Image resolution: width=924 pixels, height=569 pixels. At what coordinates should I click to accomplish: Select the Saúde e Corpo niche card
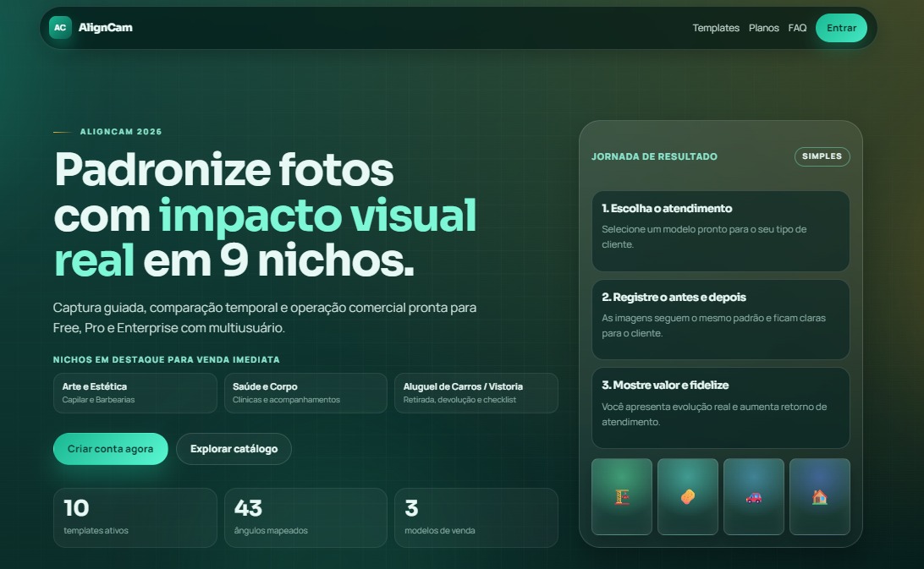(x=305, y=393)
